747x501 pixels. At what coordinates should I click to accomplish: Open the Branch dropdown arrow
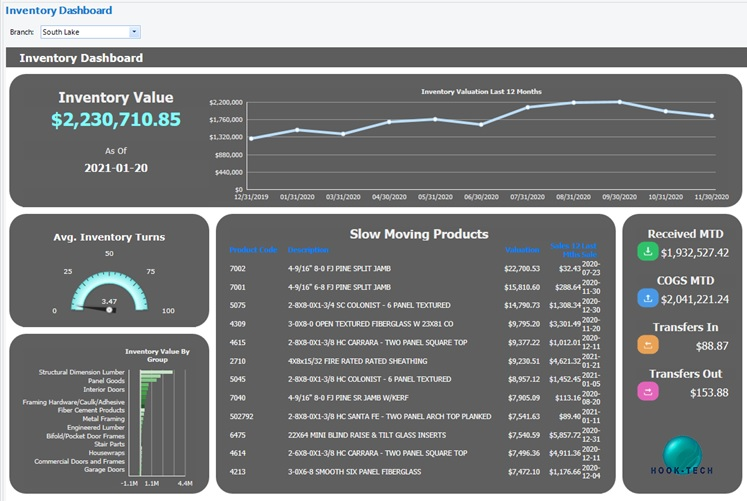134,32
